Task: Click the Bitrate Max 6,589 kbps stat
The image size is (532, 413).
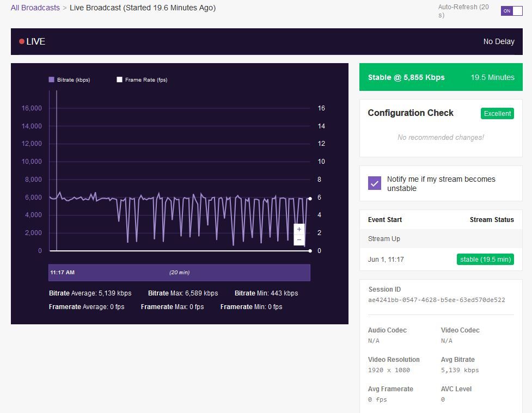Action: click(x=183, y=293)
